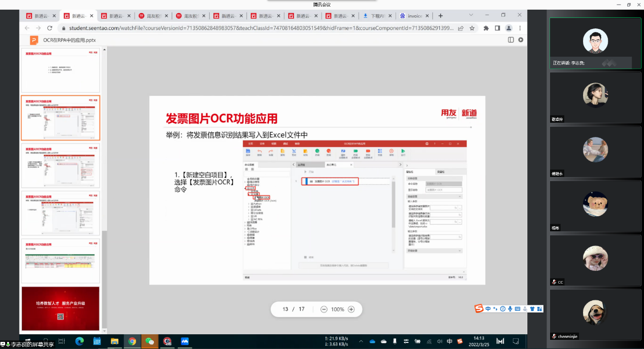Click the slideshow play icon beside the file name

pos(521,40)
